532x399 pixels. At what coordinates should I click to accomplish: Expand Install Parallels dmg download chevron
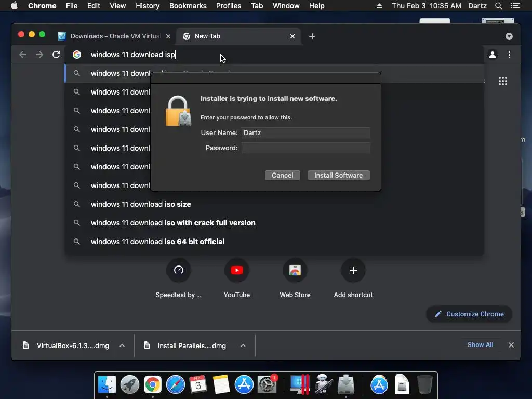click(243, 345)
